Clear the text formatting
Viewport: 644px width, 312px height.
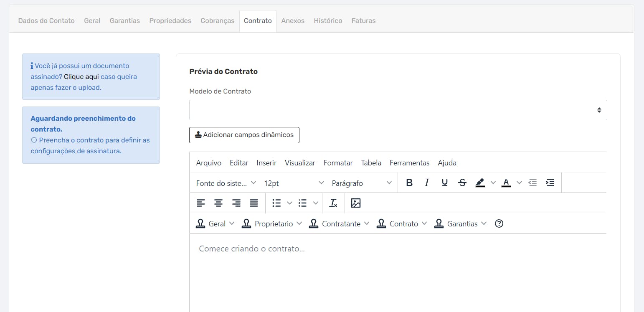tap(333, 203)
